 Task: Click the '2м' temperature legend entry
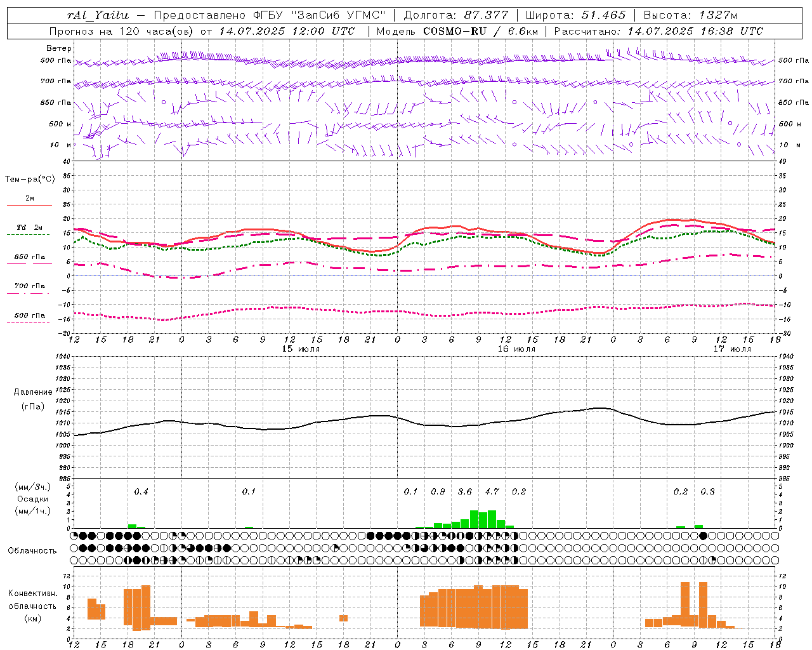(30, 199)
